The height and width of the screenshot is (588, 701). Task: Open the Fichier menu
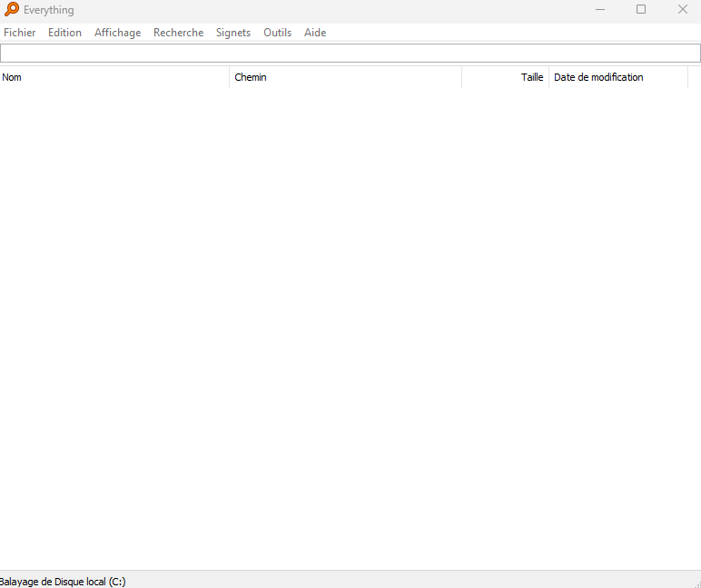(20, 33)
